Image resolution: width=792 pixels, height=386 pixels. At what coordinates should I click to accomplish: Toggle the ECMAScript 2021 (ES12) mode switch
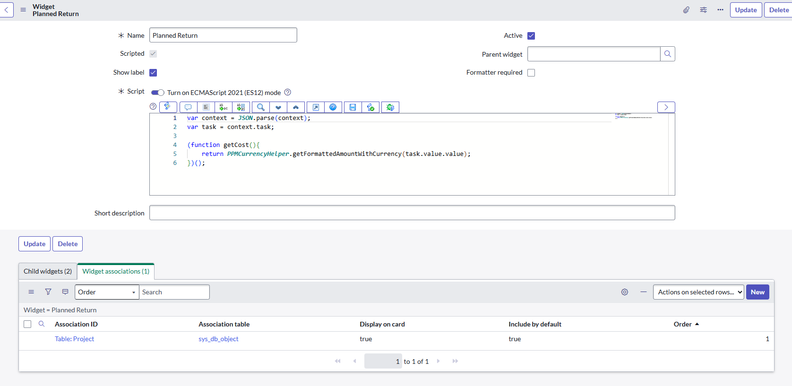pyautogui.click(x=158, y=92)
